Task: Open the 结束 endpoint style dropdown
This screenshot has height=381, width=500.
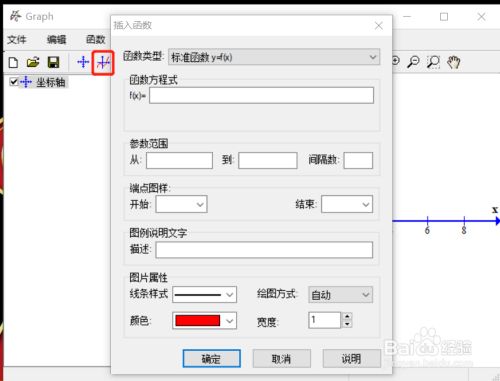Action: (x=347, y=204)
